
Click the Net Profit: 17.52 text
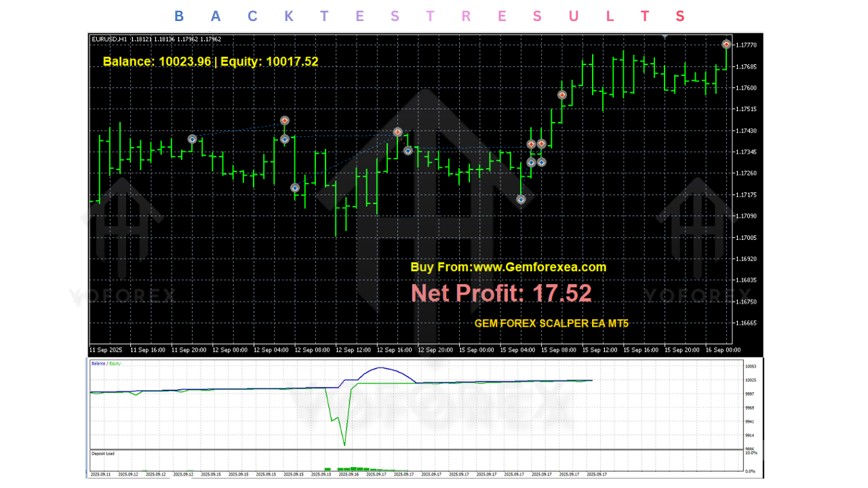[502, 293]
